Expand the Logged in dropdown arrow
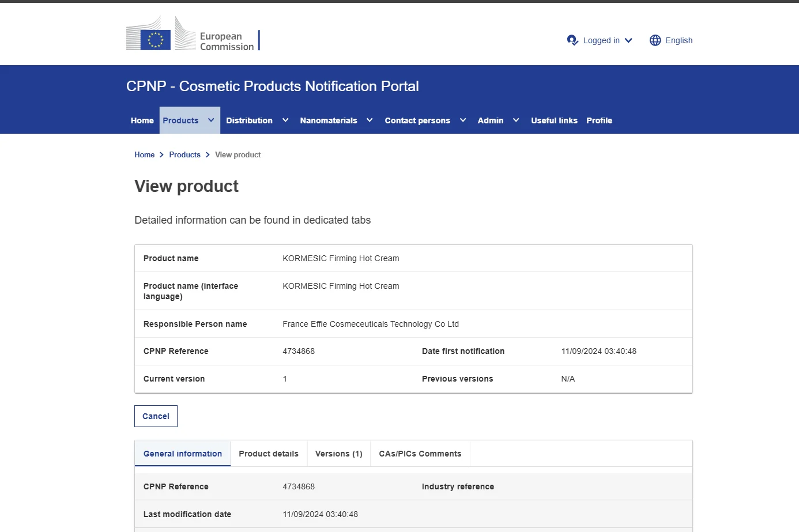Screen dimensions: 799x532 tap(628, 40)
